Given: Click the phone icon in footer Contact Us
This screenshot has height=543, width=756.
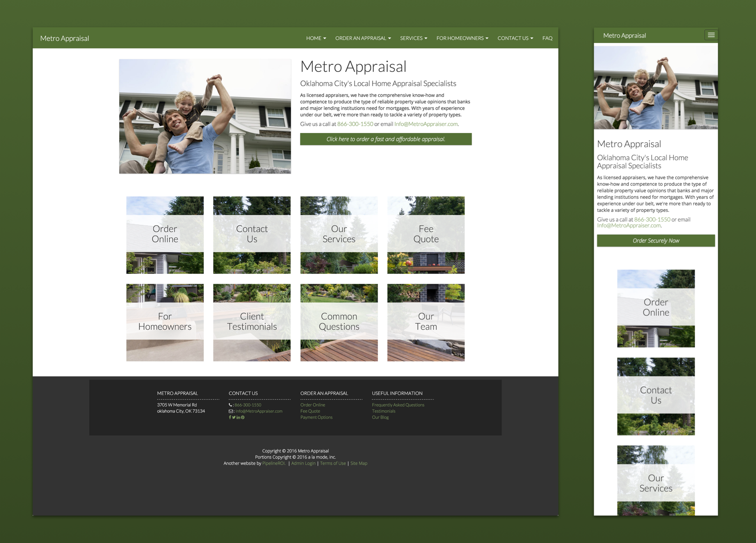Looking at the screenshot, I should [x=230, y=405].
